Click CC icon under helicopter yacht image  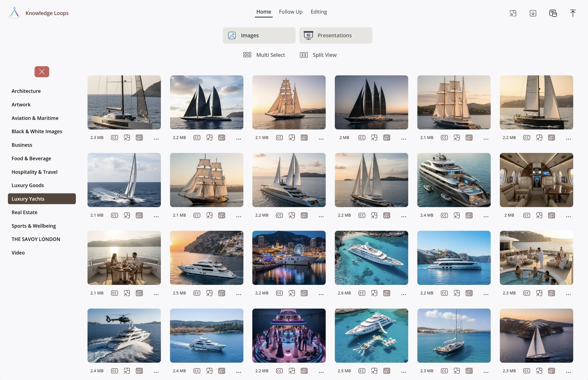[114, 371]
